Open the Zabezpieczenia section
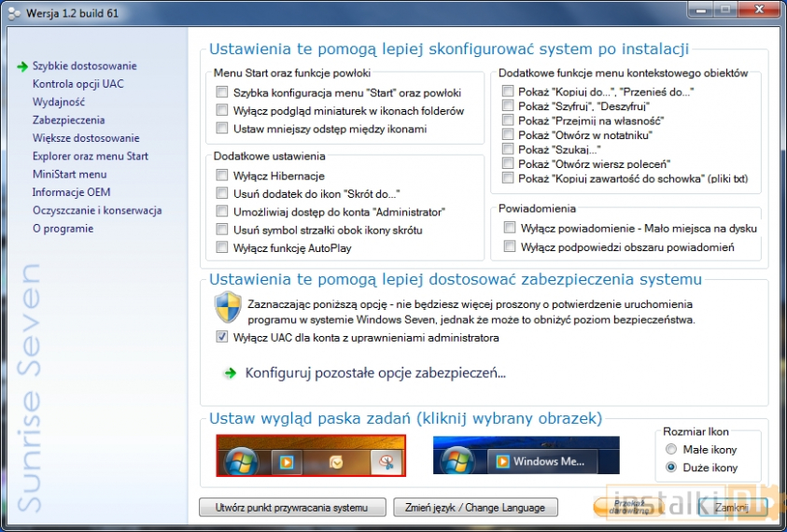The height and width of the screenshot is (532, 787). pos(69,120)
